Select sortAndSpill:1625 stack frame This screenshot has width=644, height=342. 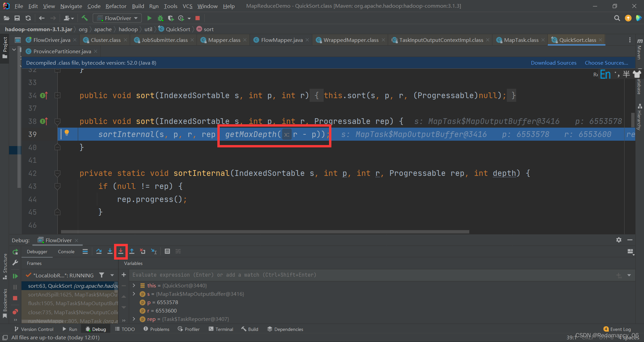click(x=70, y=294)
